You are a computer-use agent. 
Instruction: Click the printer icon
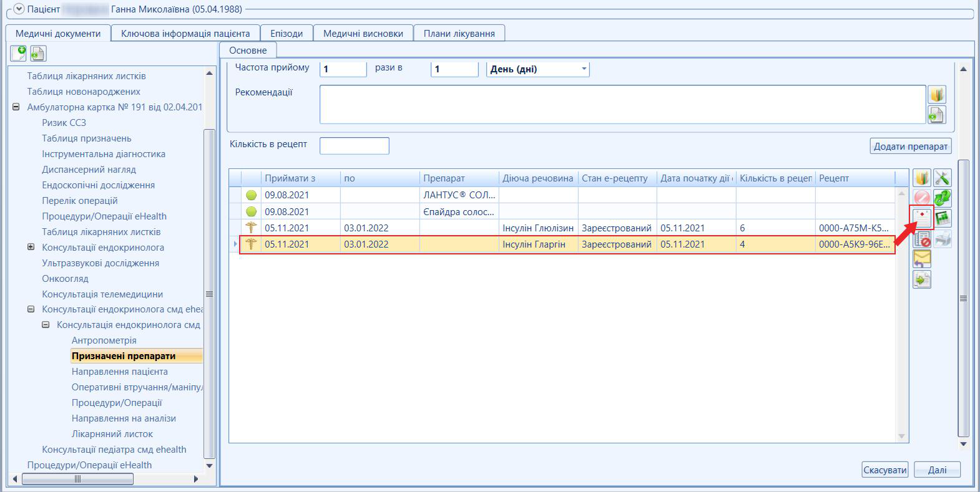click(942, 238)
